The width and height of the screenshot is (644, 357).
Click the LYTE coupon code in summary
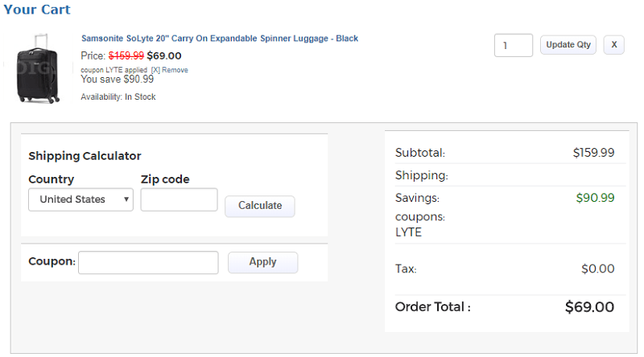(408, 232)
